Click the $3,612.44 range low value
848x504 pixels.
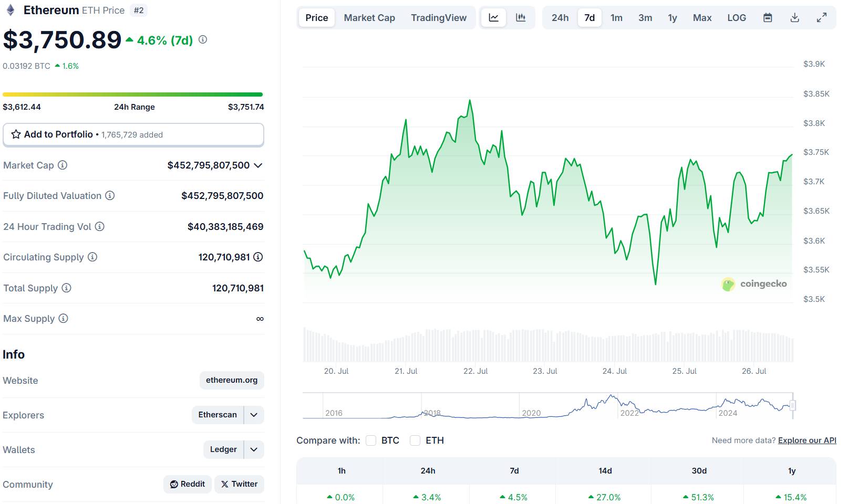click(22, 107)
